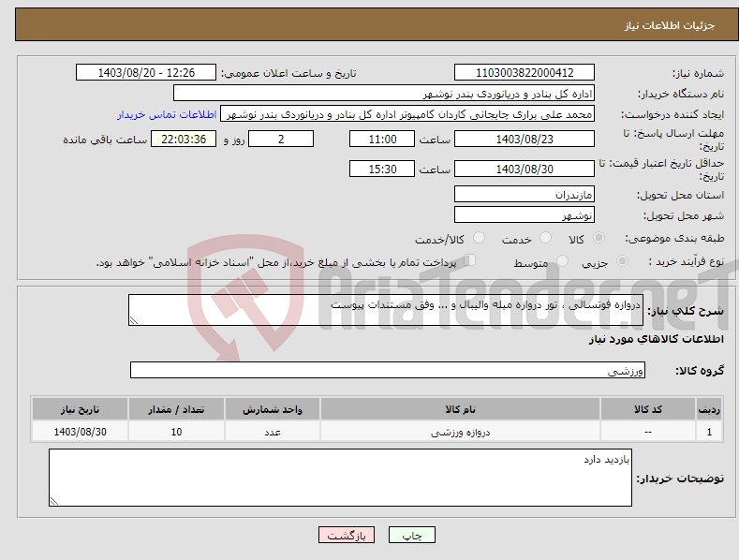The image size is (739, 560).
Task: Click the buyer organization name field
Action: [384, 94]
